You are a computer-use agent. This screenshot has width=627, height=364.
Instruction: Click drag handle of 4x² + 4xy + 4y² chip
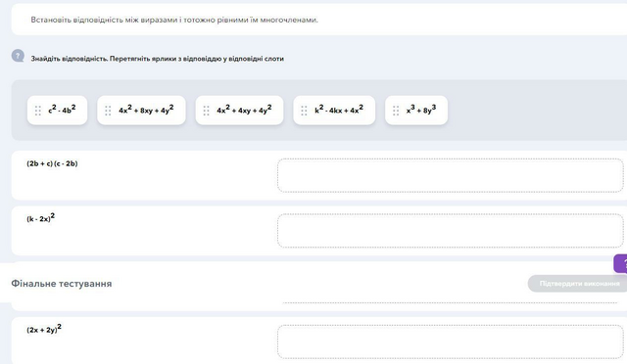pyautogui.click(x=207, y=111)
